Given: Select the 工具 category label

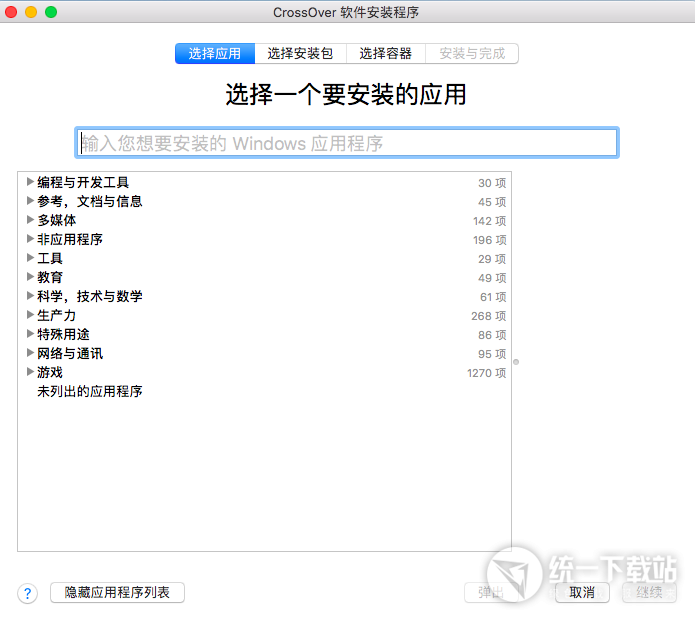Looking at the screenshot, I should click(x=50, y=258).
